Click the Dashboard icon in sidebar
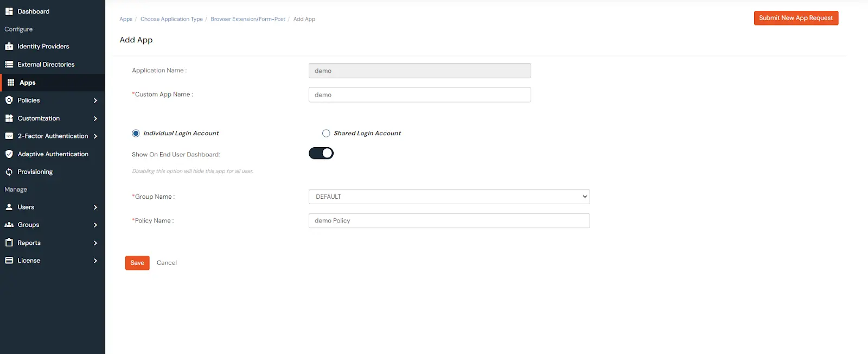The width and height of the screenshot is (868, 354). click(9, 11)
